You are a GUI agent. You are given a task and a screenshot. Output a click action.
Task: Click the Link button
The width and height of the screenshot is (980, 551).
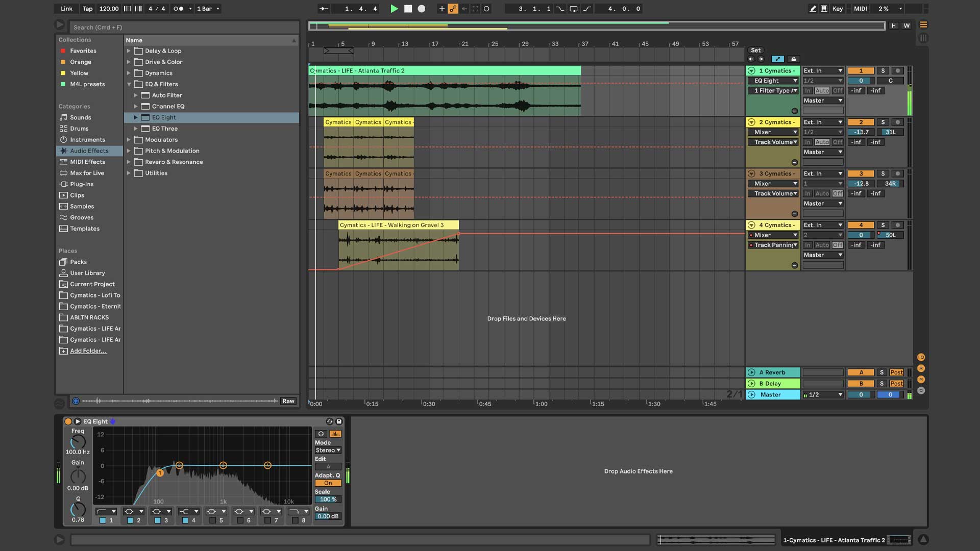(x=66, y=9)
